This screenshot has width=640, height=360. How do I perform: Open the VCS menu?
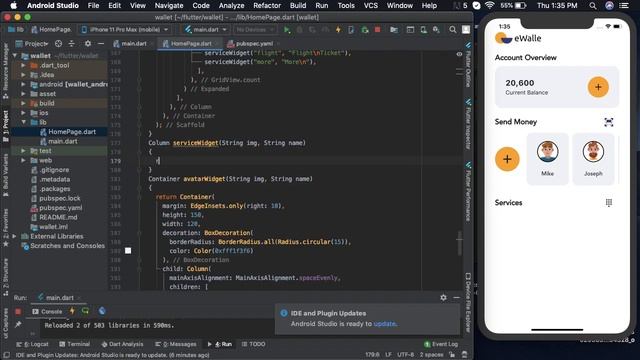371,6
